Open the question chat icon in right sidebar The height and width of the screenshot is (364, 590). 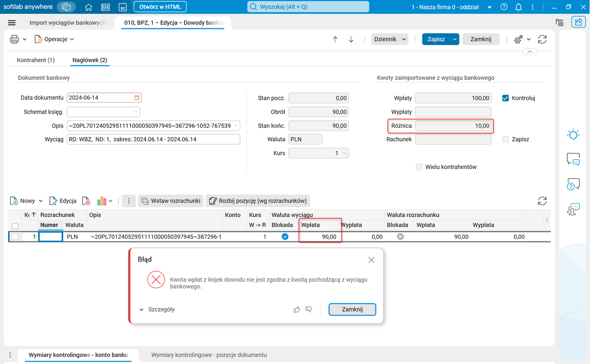(574, 184)
